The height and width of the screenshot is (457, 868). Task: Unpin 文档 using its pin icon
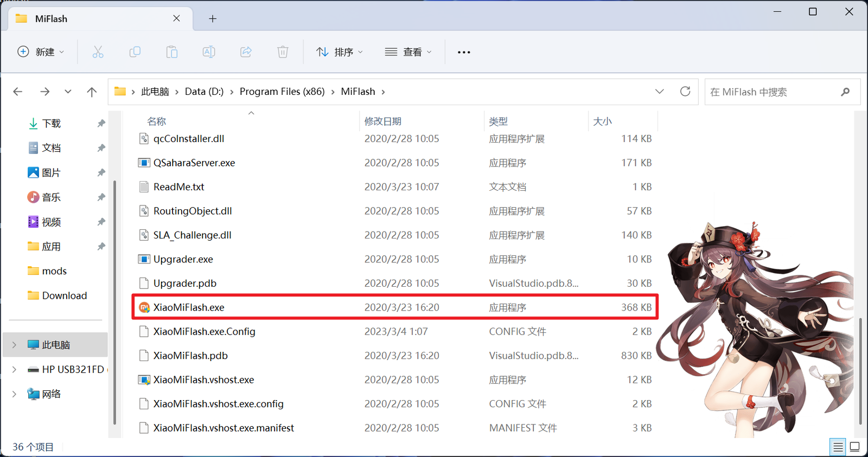101,148
